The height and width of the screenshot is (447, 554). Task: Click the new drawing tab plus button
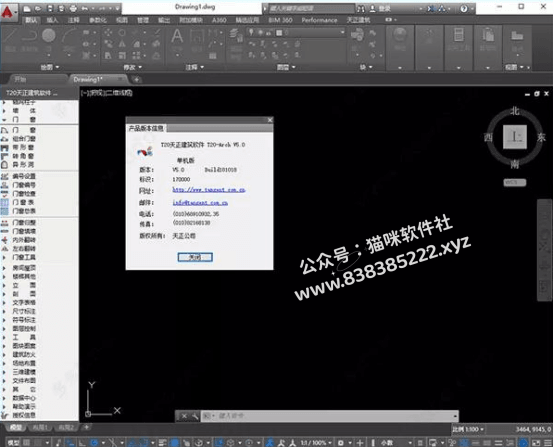(136, 80)
